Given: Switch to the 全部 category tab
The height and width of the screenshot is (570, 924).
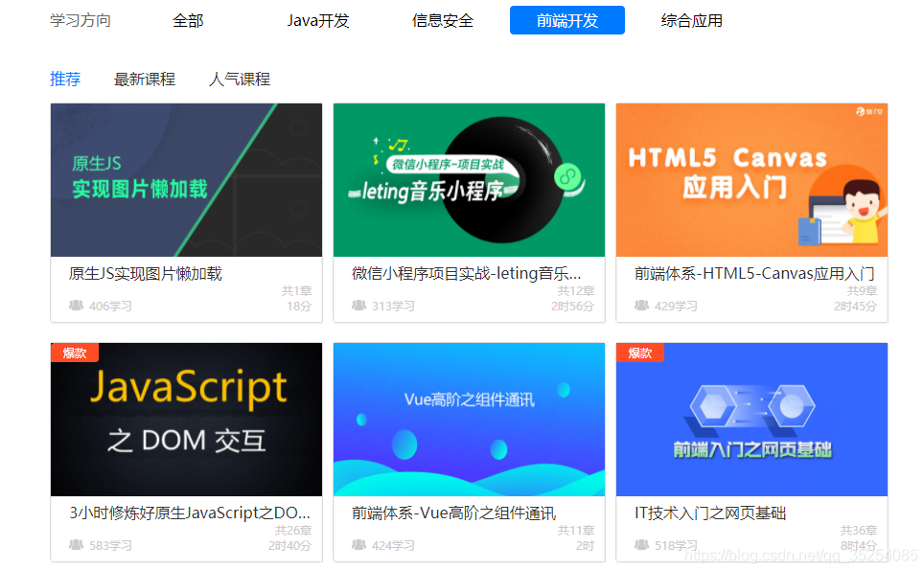Looking at the screenshot, I should coord(187,19).
